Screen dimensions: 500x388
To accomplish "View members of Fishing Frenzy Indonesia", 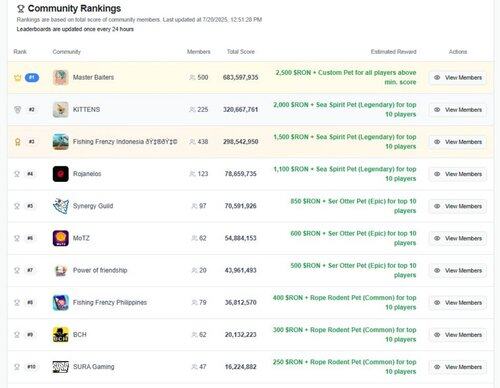I will point(457,142).
